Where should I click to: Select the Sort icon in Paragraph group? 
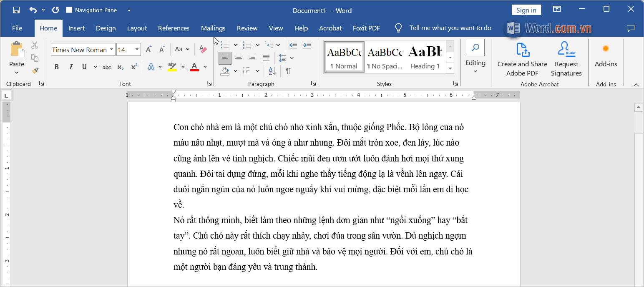(x=272, y=71)
